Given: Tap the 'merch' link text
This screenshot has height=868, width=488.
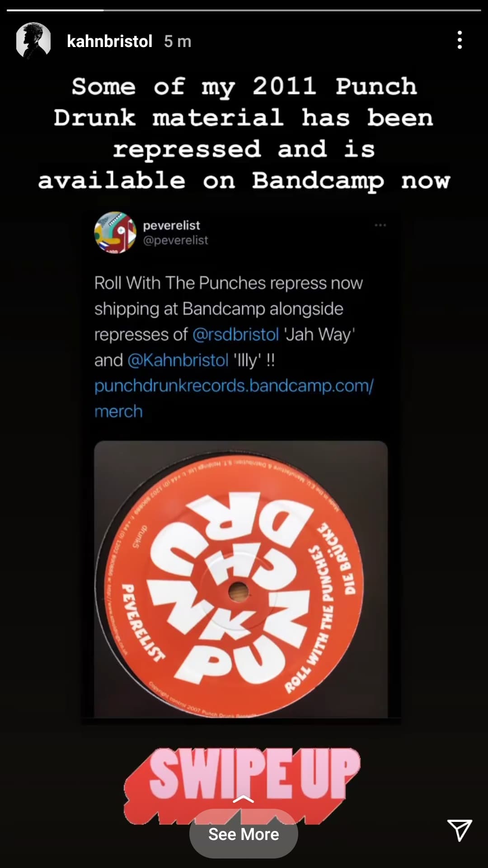Looking at the screenshot, I should coord(118,411).
